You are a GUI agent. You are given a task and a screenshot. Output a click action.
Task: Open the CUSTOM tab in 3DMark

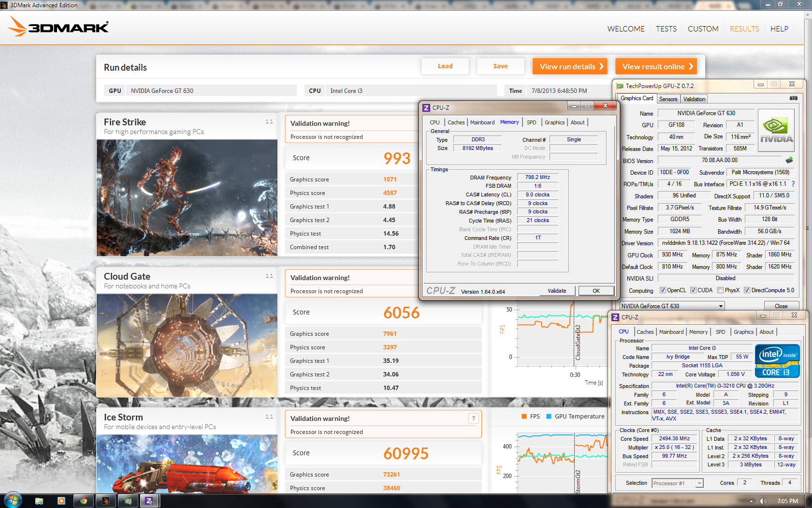pyautogui.click(x=703, y=29)
